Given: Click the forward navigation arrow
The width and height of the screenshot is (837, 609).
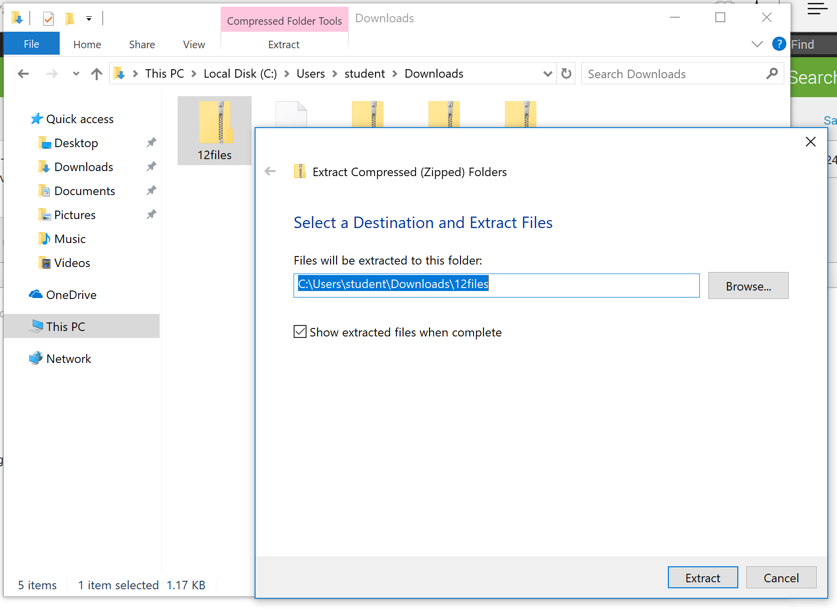Looking at the screenshot, I should pos(52,74).
